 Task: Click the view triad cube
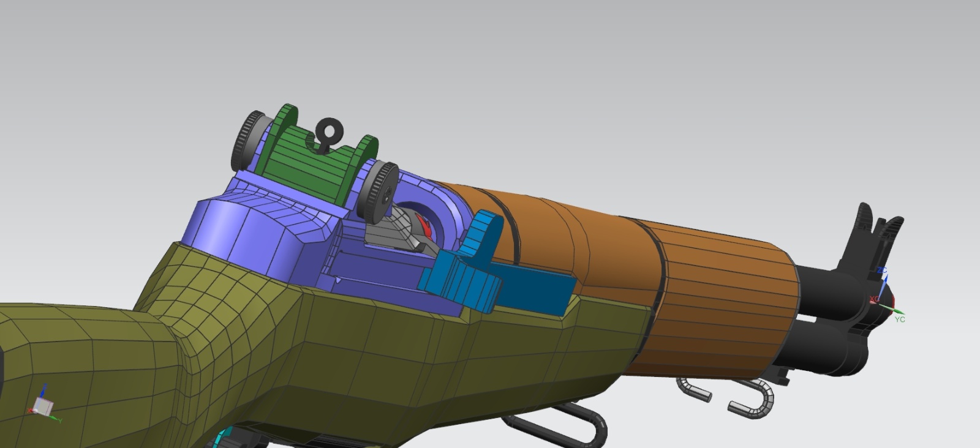pos(42,405)
